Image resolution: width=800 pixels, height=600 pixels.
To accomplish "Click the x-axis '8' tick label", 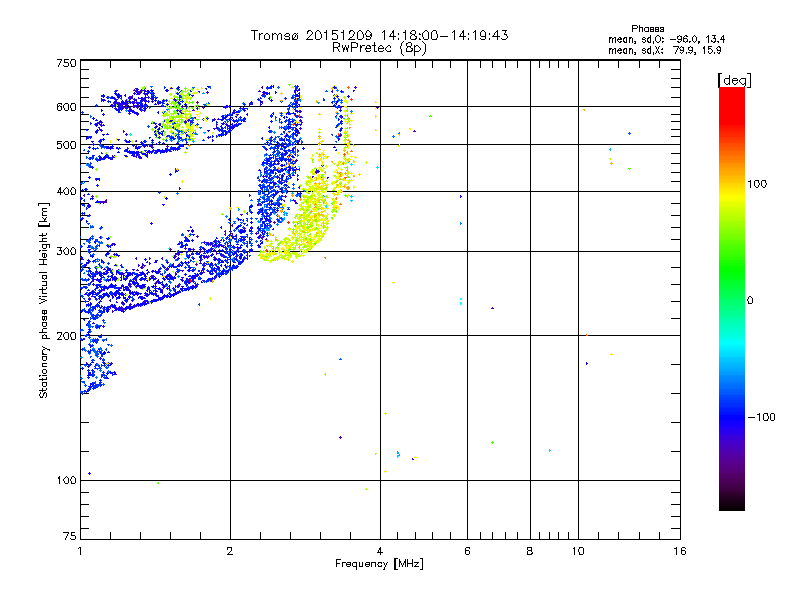I will click(x=530, y=551).
